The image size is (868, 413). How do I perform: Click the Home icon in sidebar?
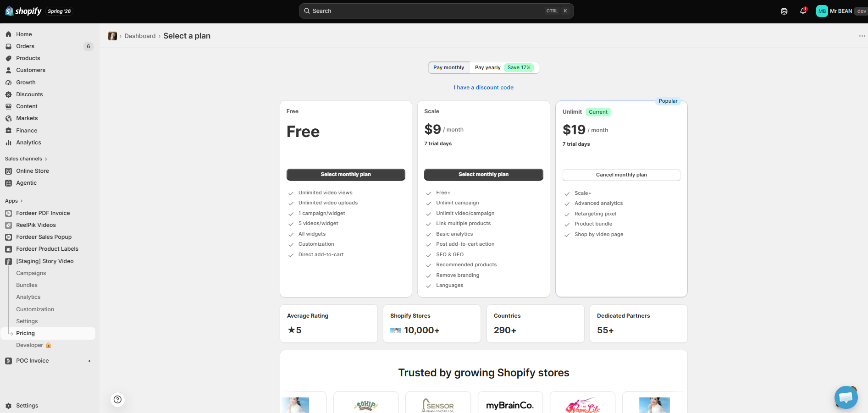click(8, 34)
